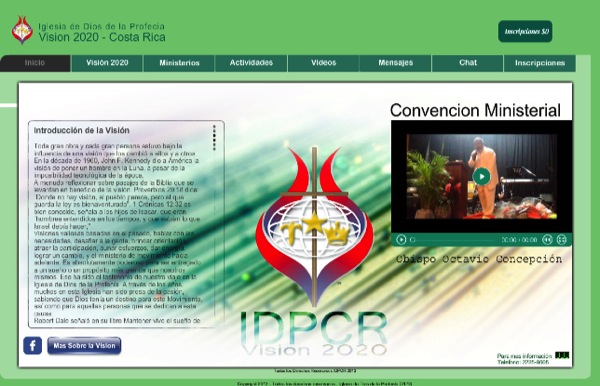
Task: Play the Convencion Ministerial video center button
Action: tap(481, 176)
